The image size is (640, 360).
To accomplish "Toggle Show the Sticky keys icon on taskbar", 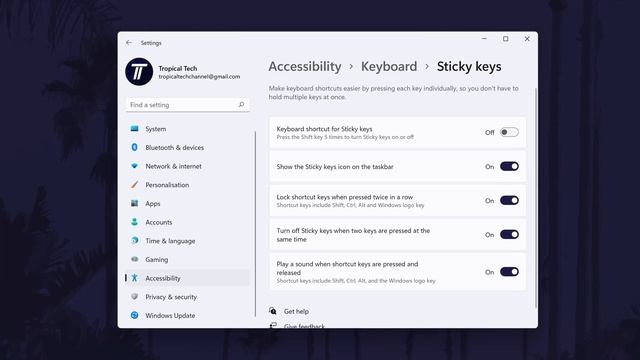I will click(509, 167).
